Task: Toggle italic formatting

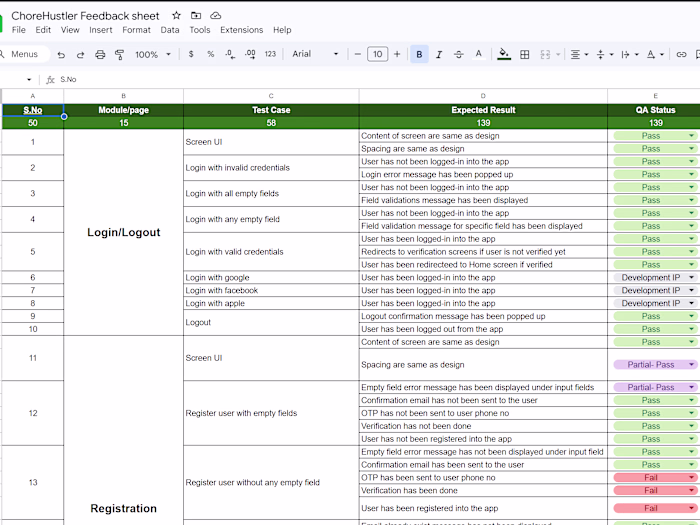Action: click(439, 54)
